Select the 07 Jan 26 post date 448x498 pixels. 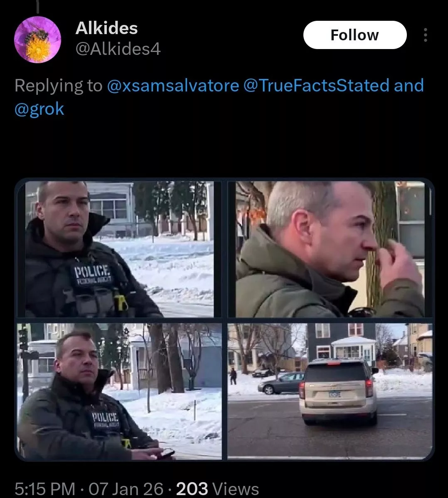[126, 488]
